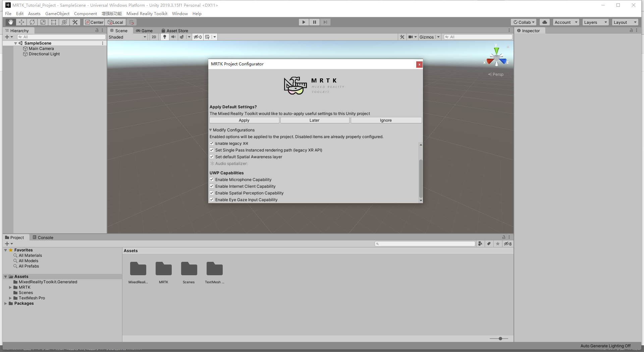The width and height of the screenshot is (644, 352).
Task: Open the GameObject menu
Action: click(x=57, y=13)
